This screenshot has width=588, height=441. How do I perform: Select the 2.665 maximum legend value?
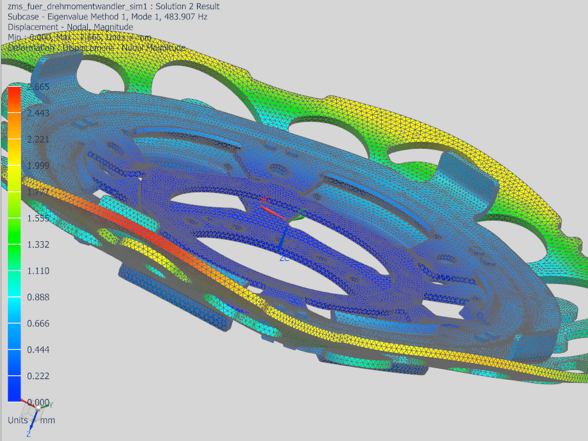click(x=38, y=87)
